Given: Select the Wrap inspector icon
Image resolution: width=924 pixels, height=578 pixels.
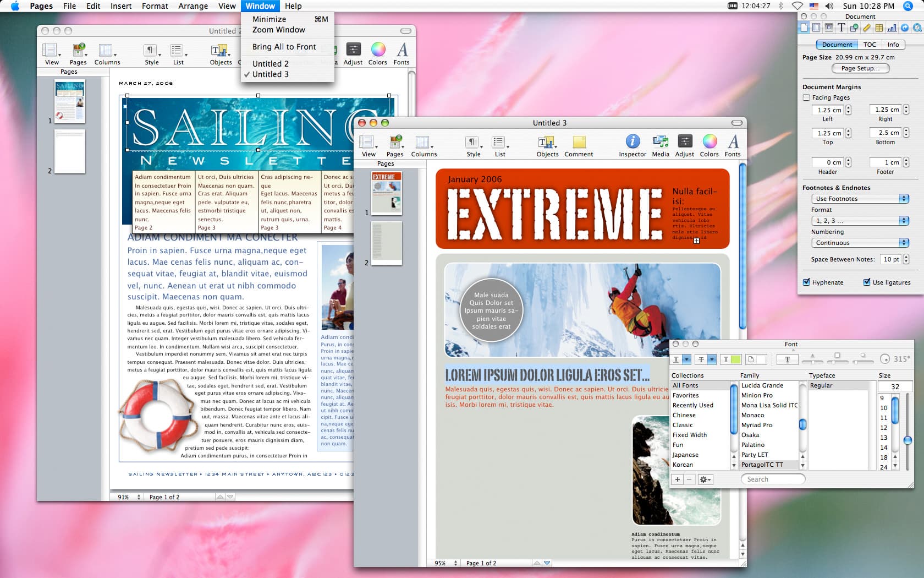Looking at the screenshot, I should click(x=829, y=28).
